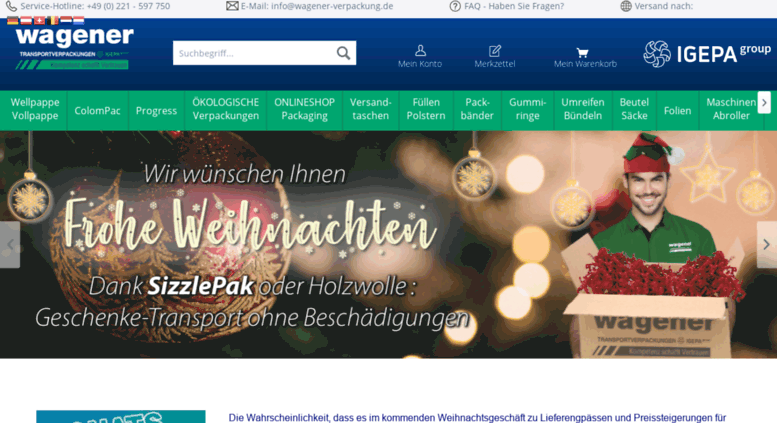This screenshot has height=423, width=777.
Task: Open Packbänder category
Action: (477, 109)
